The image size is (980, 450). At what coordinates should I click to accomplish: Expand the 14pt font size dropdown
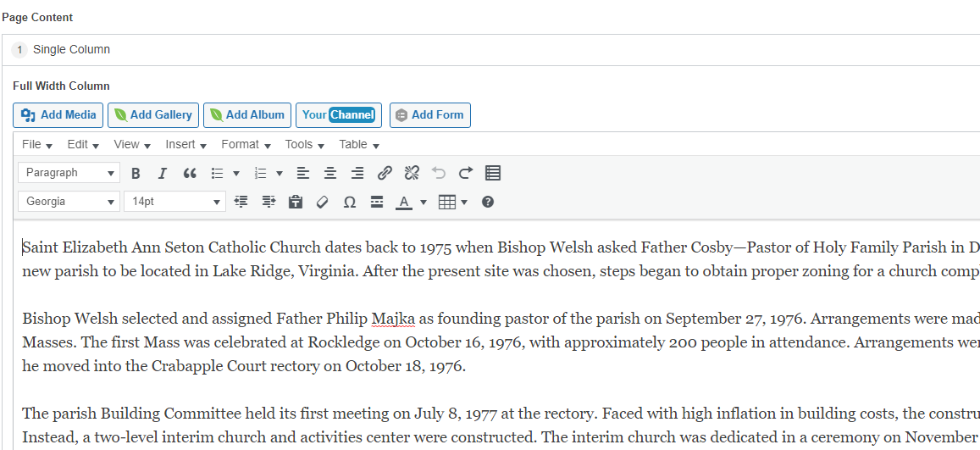174,202
